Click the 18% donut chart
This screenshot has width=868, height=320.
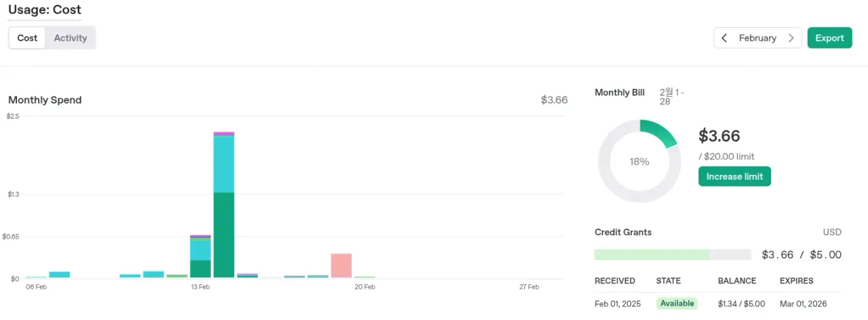click(x=639, y=161)
